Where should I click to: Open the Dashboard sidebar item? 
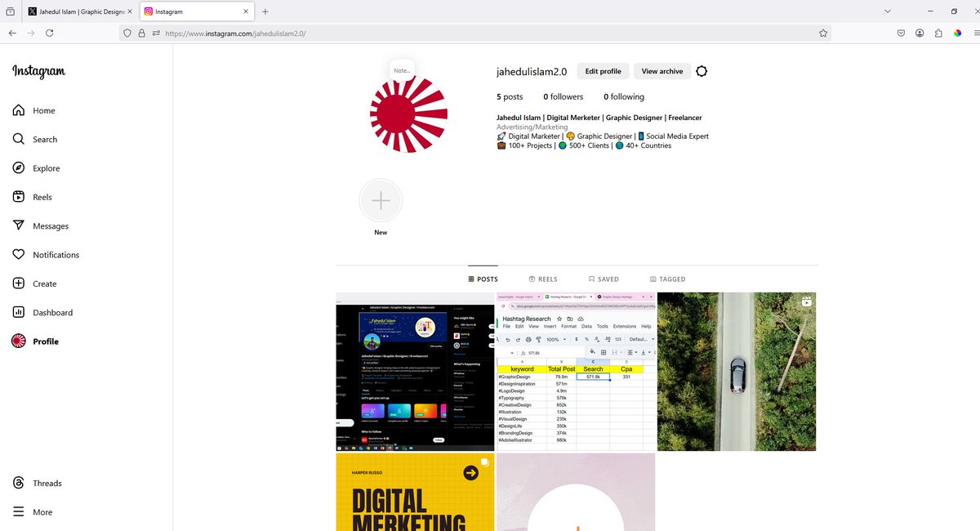(x=42, y=313)
